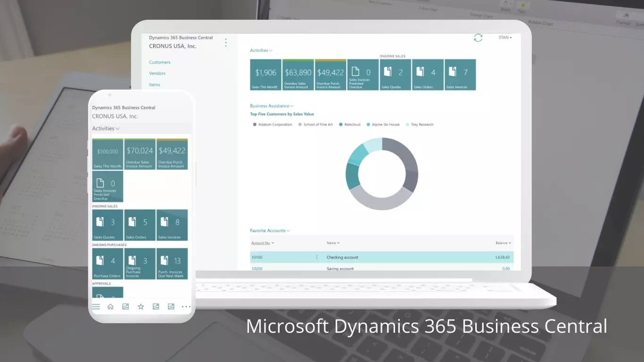Open account number 10200 link
Viewport: 644px width, 362px height.
click(x=257, y=269)
